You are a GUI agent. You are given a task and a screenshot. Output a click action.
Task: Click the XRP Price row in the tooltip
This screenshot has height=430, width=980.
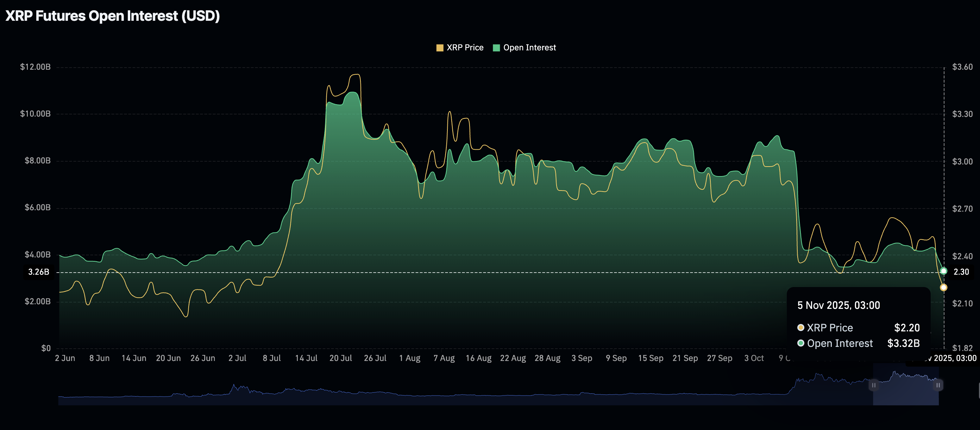coord(859,328)
